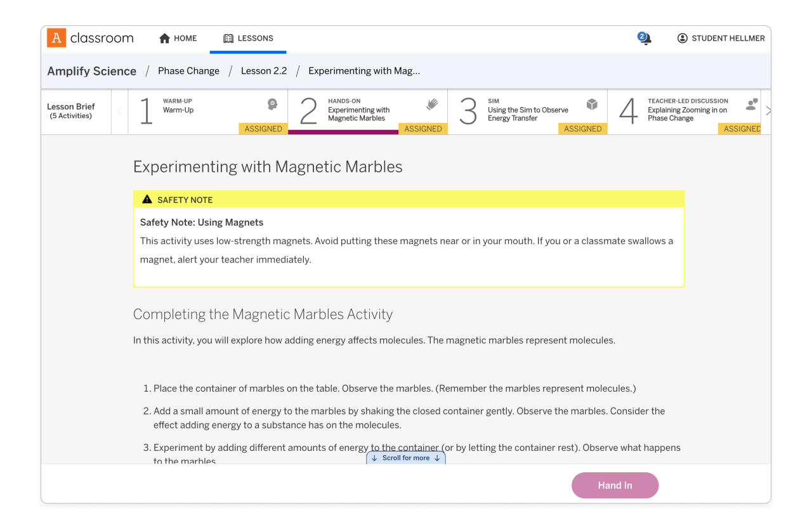
Task: Open the notifications bell icon
Action: pyautogui.click(x=645, y=39)
